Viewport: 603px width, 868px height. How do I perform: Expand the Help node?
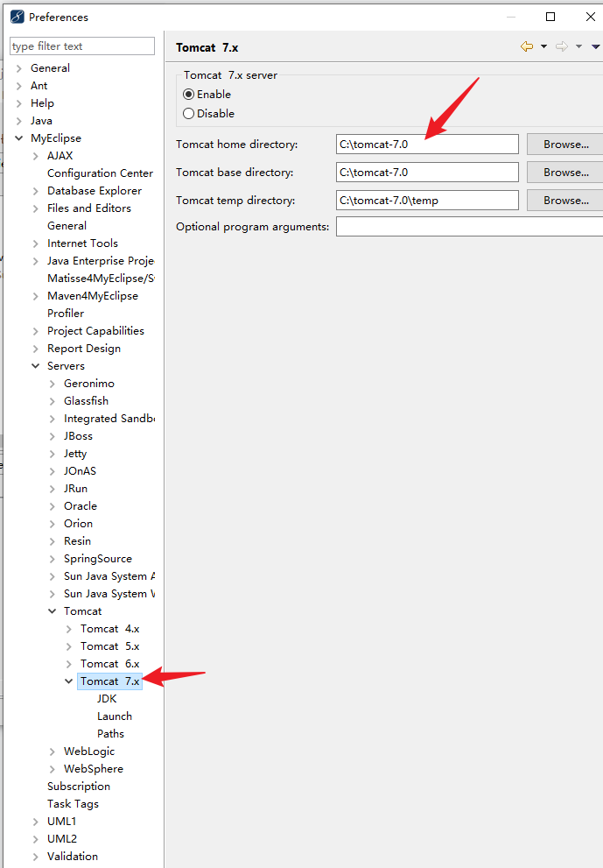tap(18, 103)
